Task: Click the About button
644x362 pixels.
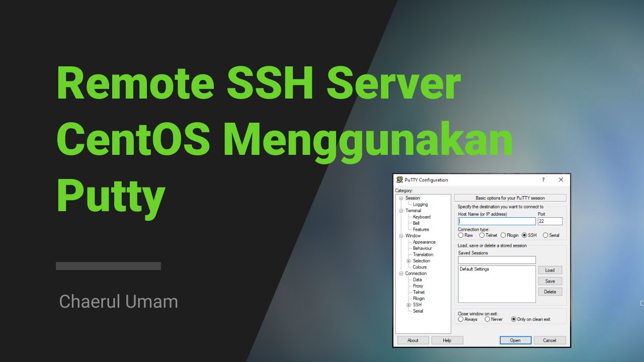Action: tap(413, 340)
